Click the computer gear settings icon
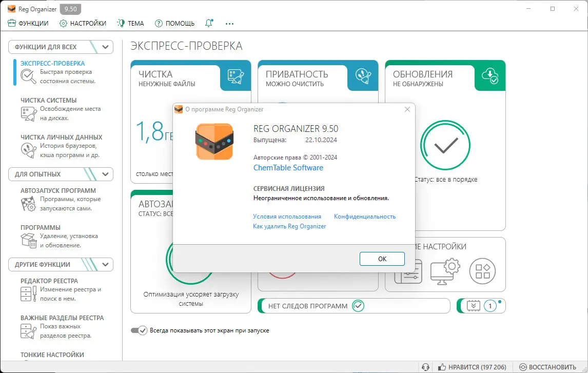The width and height of the screenshot is (588, 373). (445, 271)
